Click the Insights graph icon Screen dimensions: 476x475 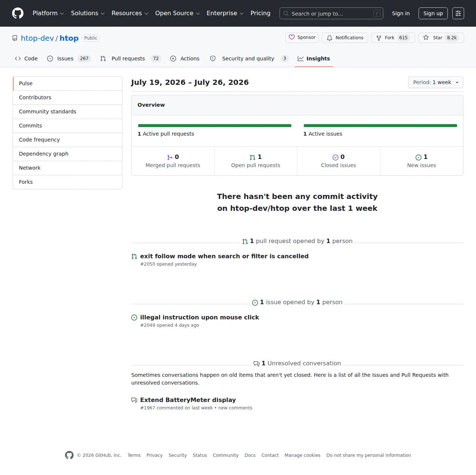[301, 59]
